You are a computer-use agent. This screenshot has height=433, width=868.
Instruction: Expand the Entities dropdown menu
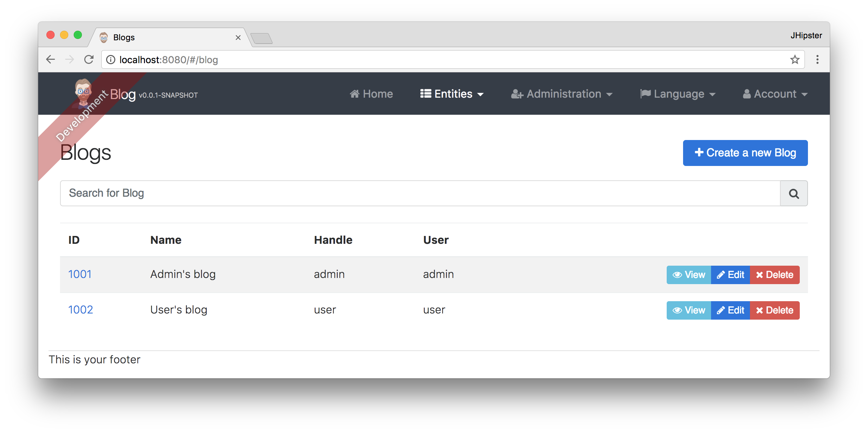(x=452, y=94)
